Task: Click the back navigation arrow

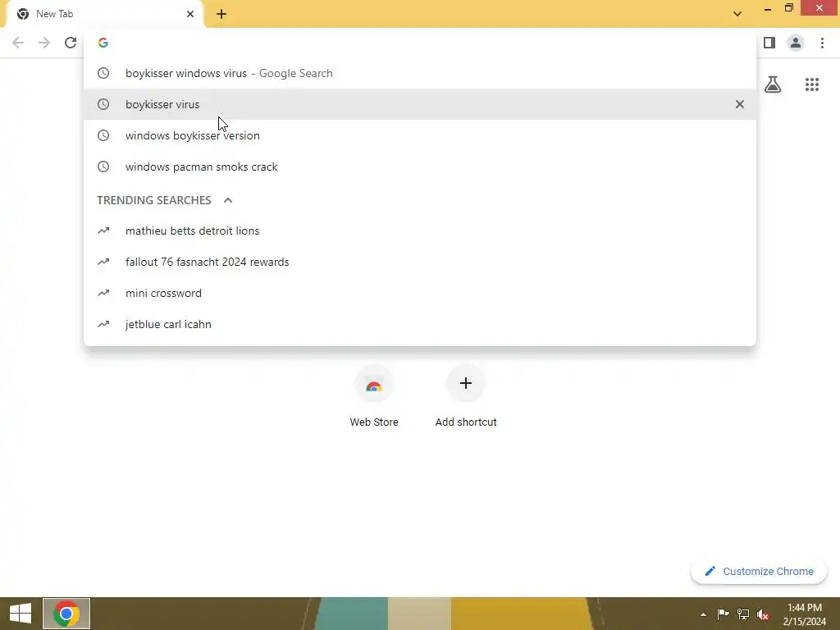Action: click(x=18, y=43)
